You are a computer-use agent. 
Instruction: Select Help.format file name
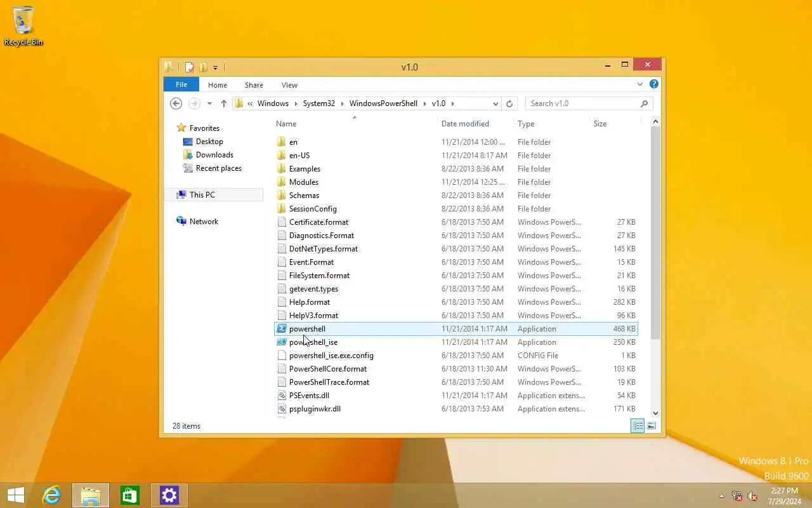click(309, 302)
